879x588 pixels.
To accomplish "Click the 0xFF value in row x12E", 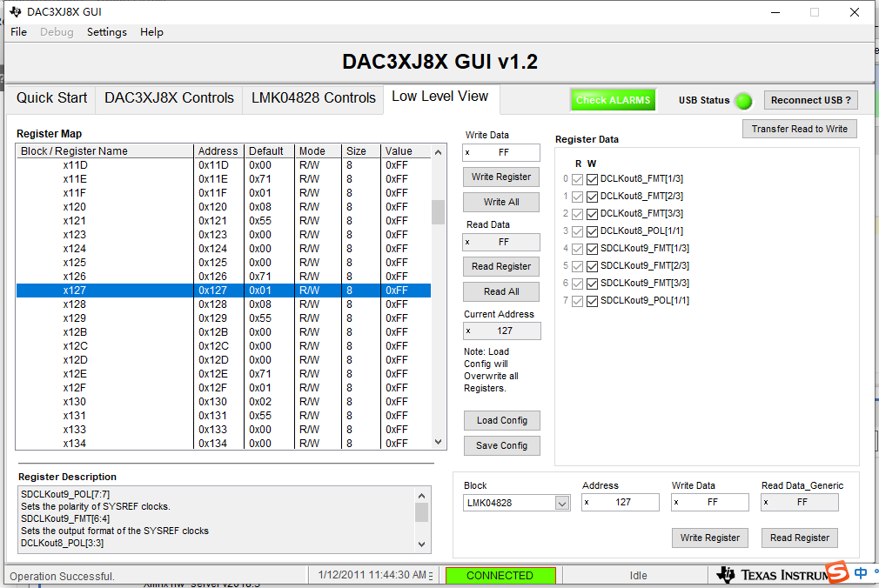I will tap(396, 374).
